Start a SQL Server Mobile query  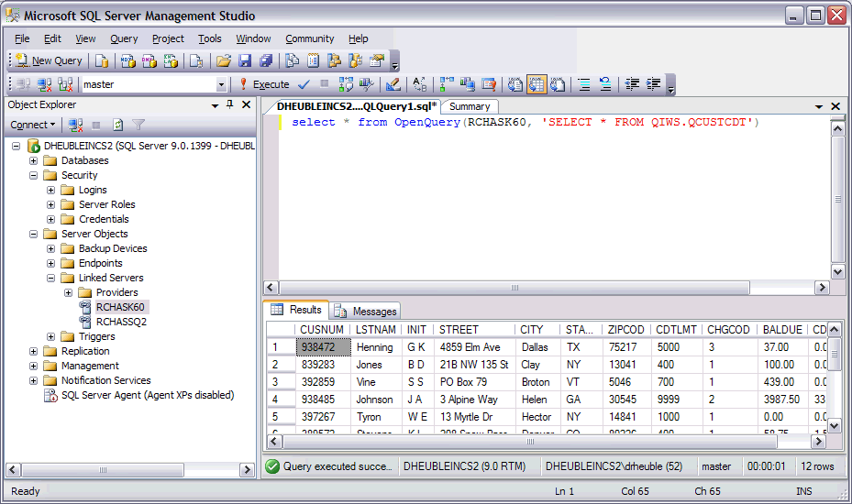[196, 60]
